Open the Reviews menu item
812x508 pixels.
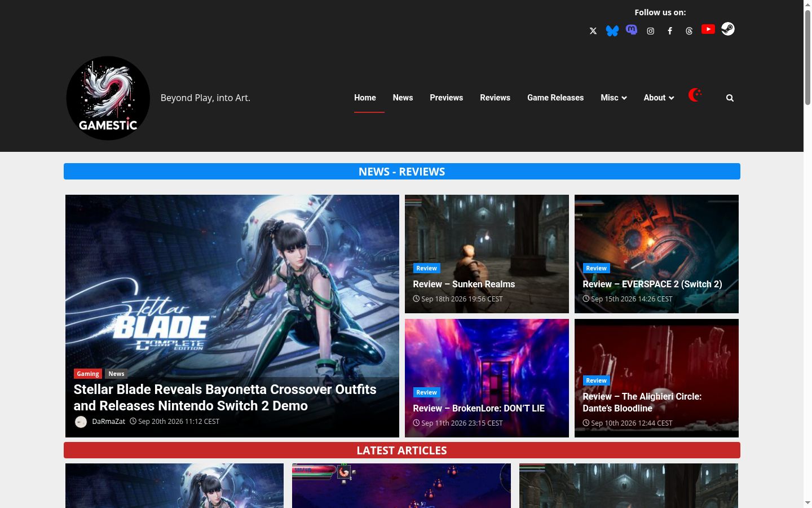[495, 98]
